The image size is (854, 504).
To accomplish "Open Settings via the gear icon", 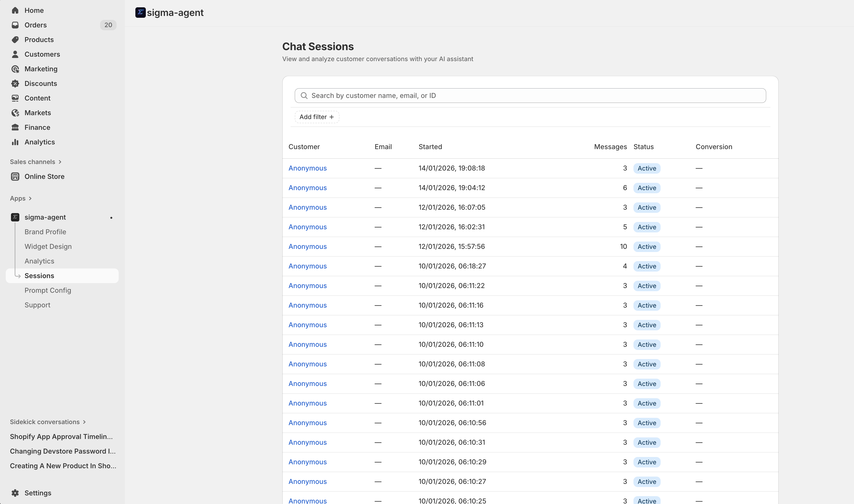I will (15, 493).
